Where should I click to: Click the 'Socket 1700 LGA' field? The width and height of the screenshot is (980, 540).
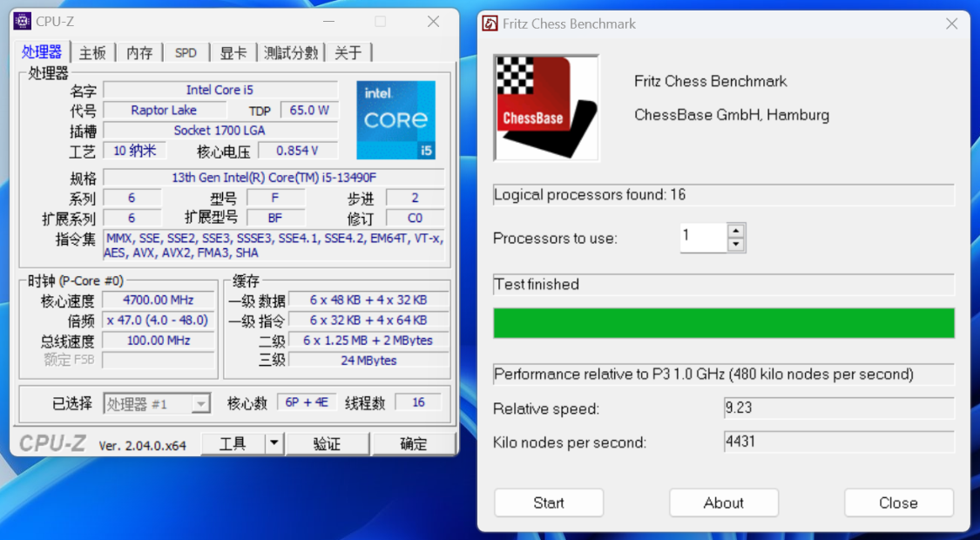coord(220,130)
